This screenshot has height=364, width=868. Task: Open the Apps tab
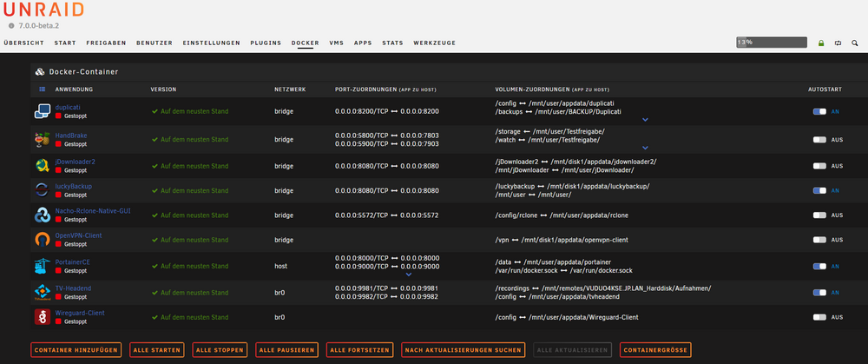363,43
